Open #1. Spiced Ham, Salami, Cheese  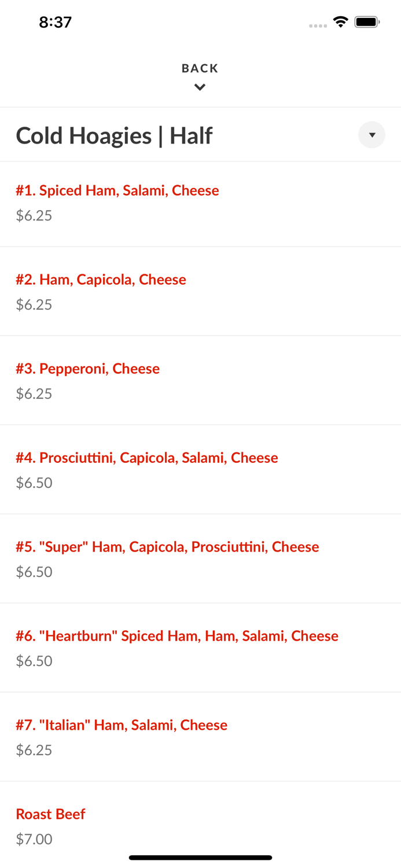coord(117,190)
